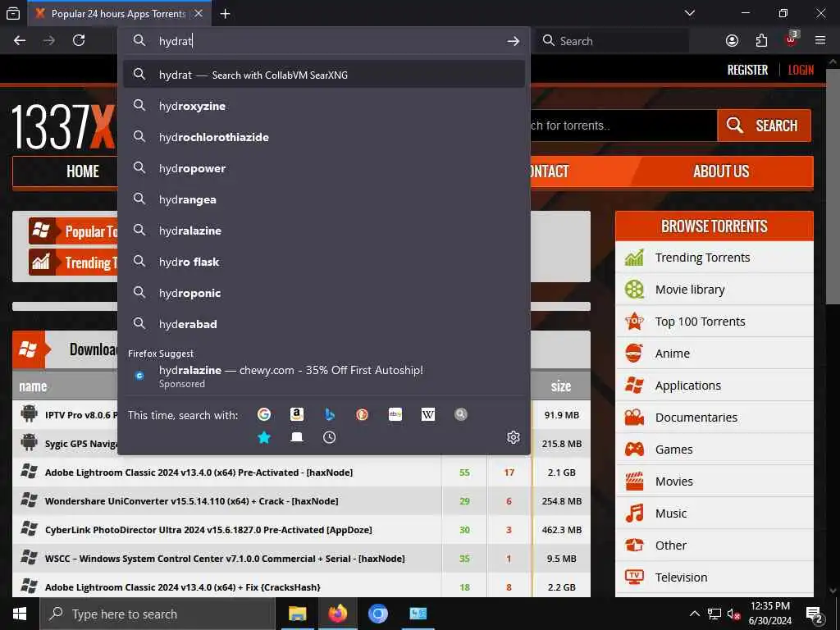
Task: Search this time with Amazon
Action: coord(297,414)
